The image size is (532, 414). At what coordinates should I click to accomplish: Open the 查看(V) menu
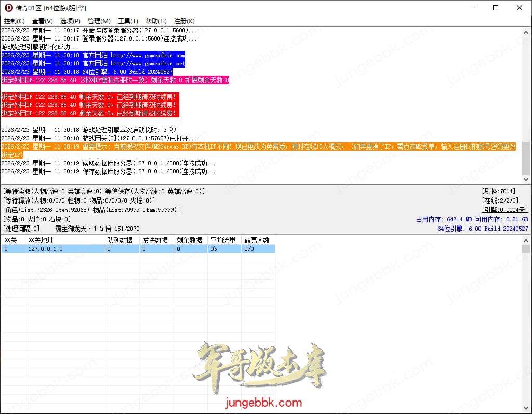(42, 21)
